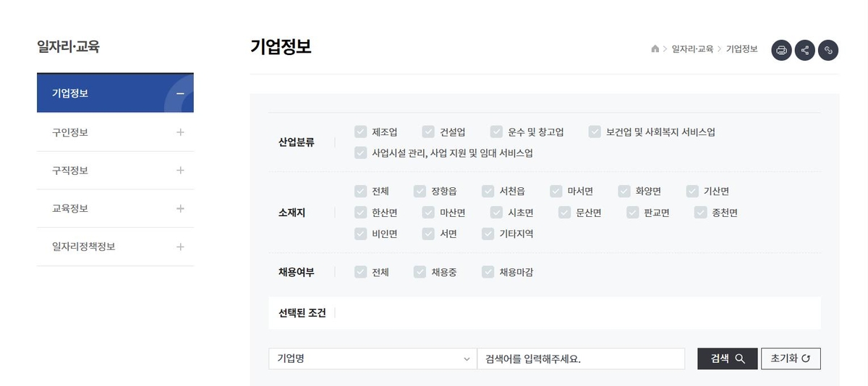This screenshot has height=386, width=868.
Task: Expand 교육정보 with the plus icon
Action: click(x=180, y=208)
